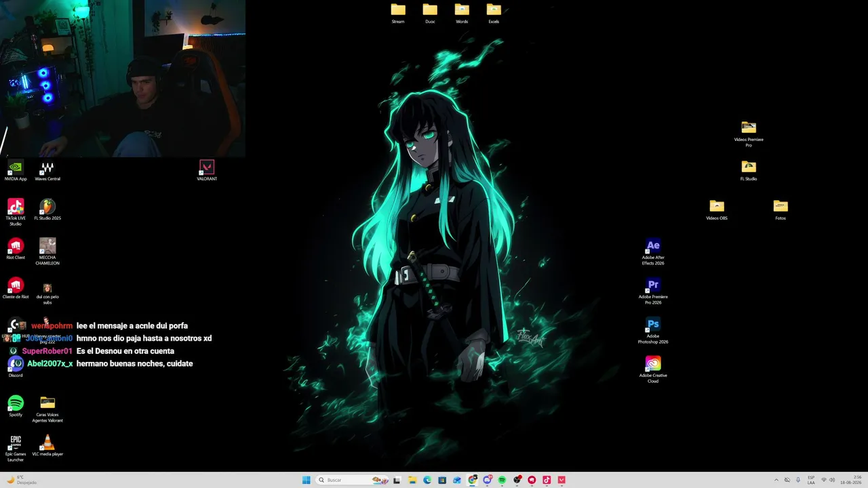Launch Microsoft Edge from the taskbar

click(427, 480)
